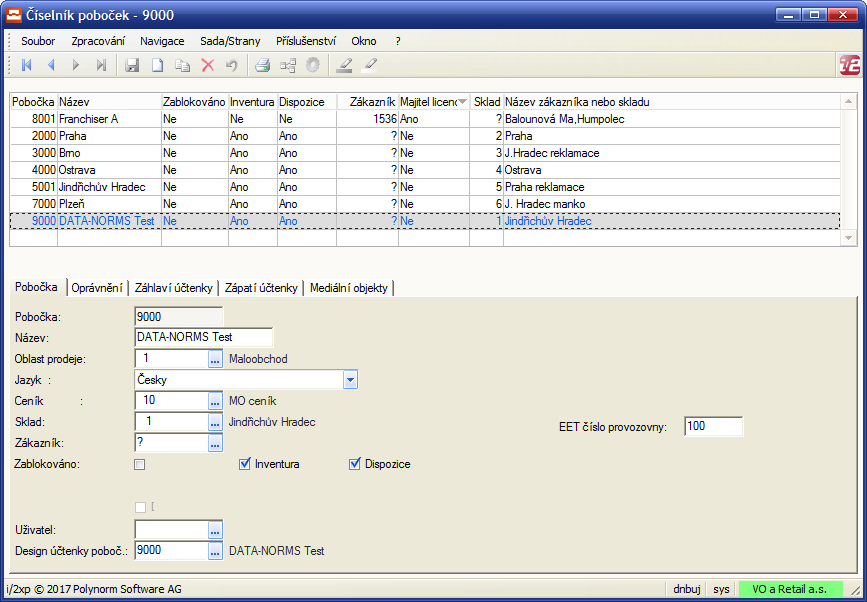Viewport: 867px width, 602px height.
Task: Select the Pobočka tab
Action: (36, 287)
